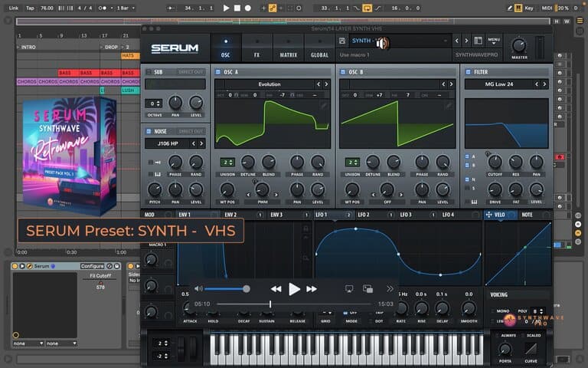The height and width of the screenshot is (368, 588).
Task: Toggle filter routing for oscillator B
Action: coord(467,165)
